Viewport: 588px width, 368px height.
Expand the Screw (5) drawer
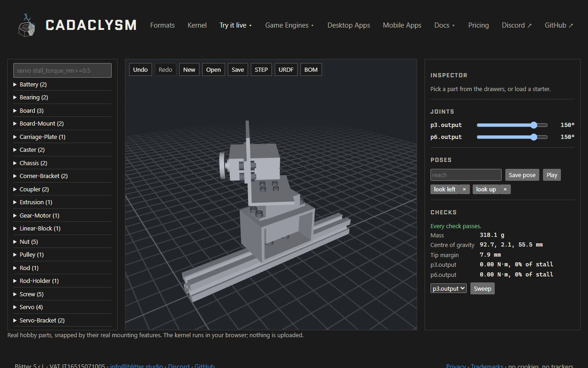62,294
